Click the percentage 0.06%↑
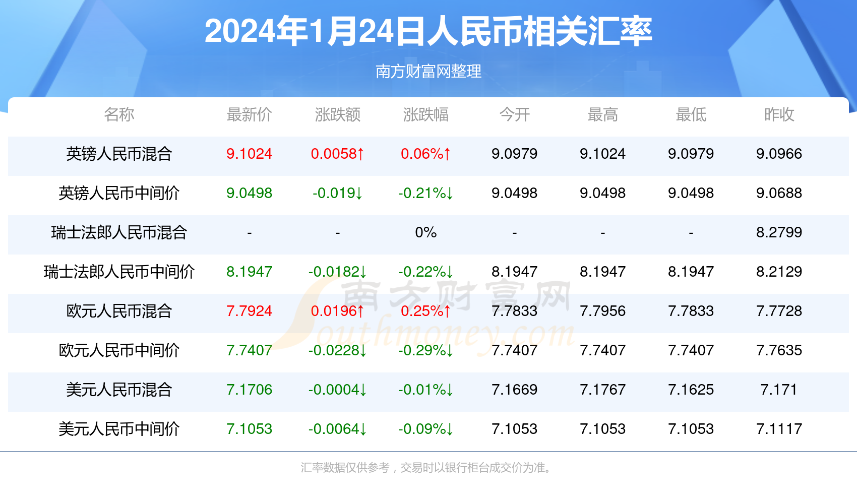Screen dimensions: 857x504 [x=426, y=154]
